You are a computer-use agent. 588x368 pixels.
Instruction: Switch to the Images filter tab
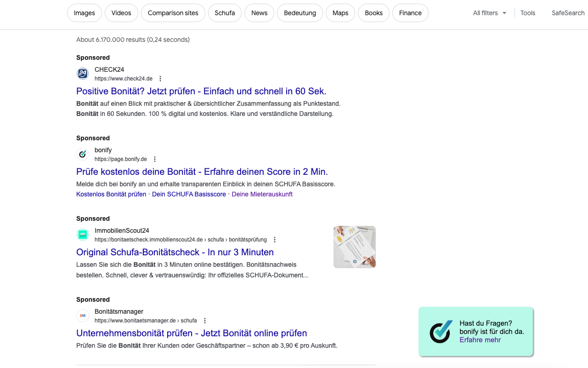click(84, 13)
